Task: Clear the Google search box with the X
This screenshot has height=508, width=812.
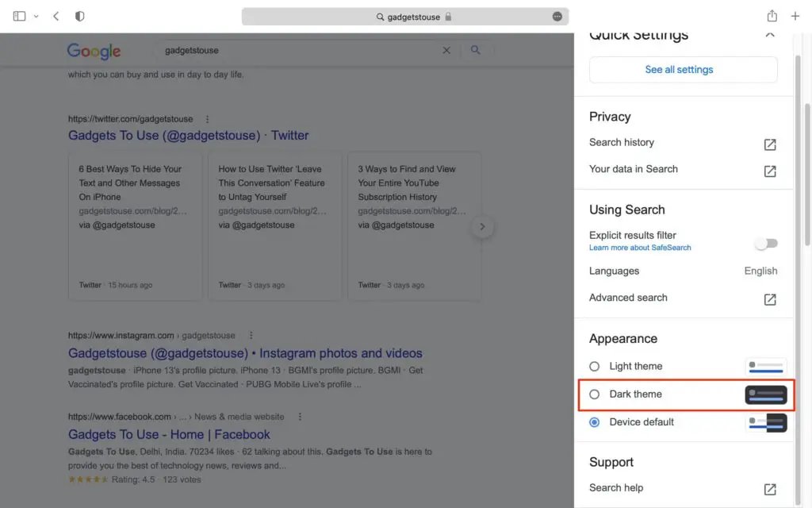Action: coord(446,50)
